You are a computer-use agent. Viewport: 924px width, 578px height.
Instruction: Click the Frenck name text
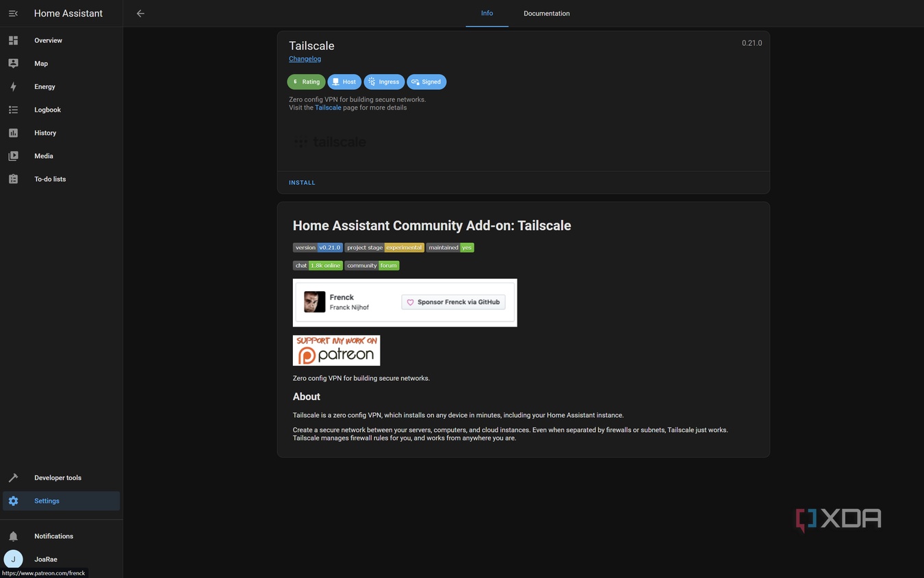coord(342,297)
